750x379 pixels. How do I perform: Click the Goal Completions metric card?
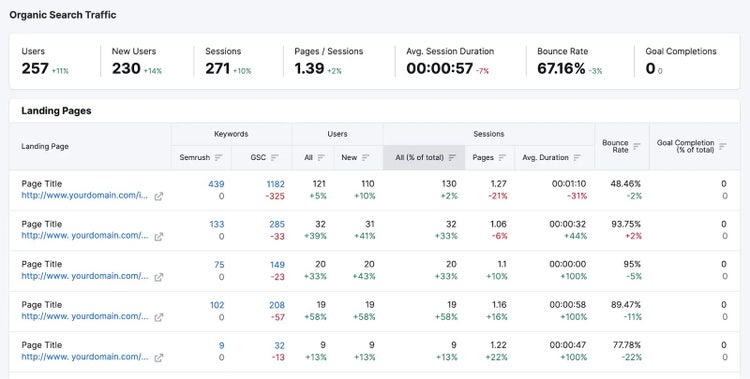tap(687, 61)
